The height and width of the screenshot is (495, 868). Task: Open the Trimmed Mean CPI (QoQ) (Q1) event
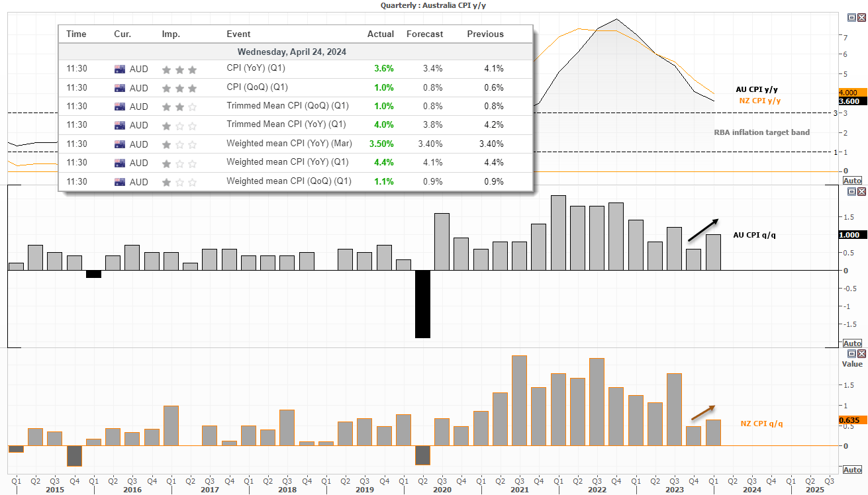[287, 106]
